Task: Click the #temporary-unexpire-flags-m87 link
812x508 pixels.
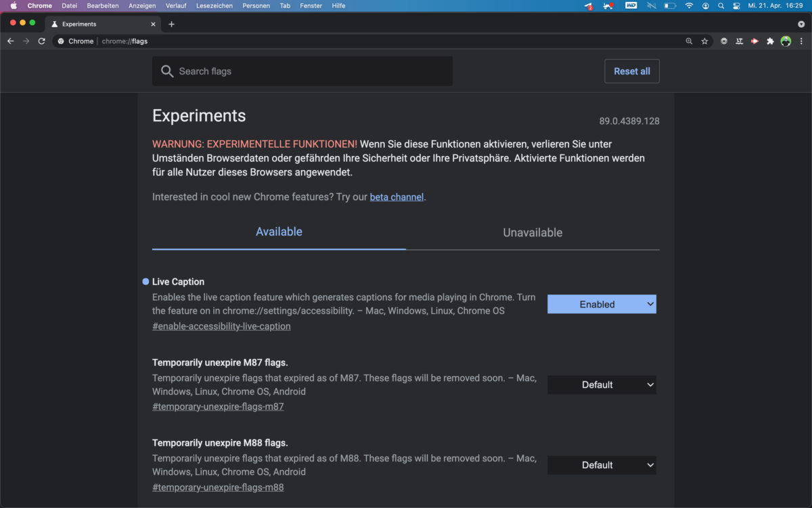Action: [x=218, y=406]
